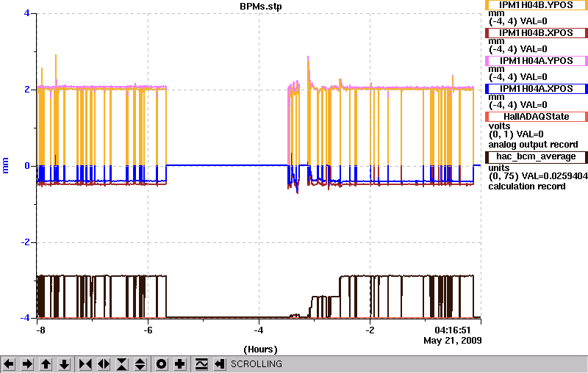Shift the plot down with the down arrow
The width and height of the screenshot is (588, 373).
(x=64, y=364)
